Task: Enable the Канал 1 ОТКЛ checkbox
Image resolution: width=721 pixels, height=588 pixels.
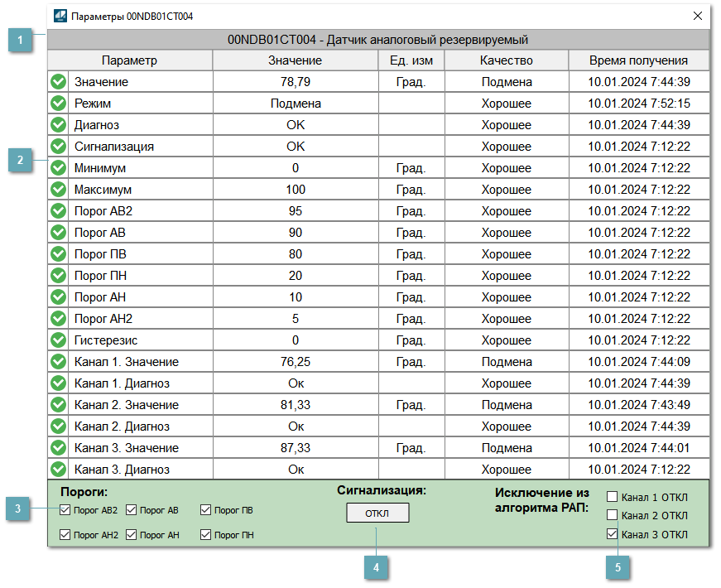Action: pos(613,497)
